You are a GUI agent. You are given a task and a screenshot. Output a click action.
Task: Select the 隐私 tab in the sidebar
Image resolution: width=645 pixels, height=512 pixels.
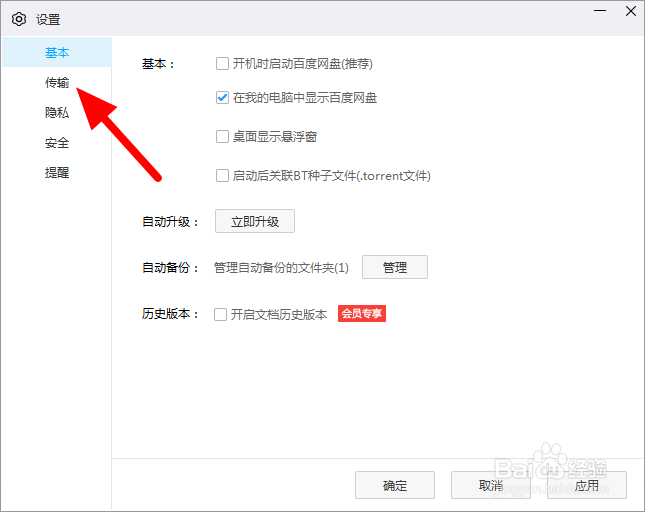57,113
